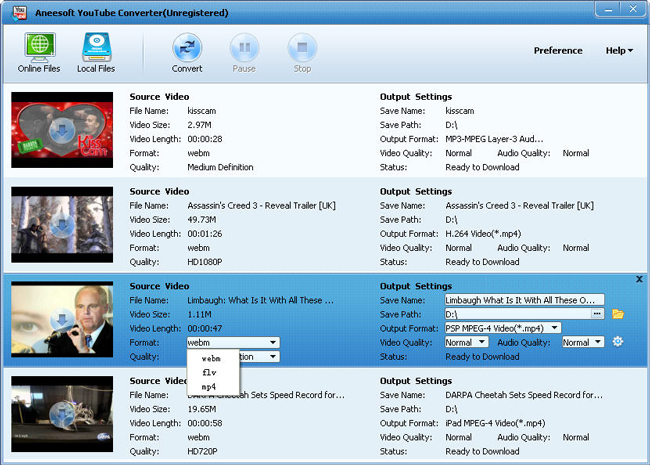
Task: Edit the Limbaugh Save Name field
Action: click(x=524, y=300)
